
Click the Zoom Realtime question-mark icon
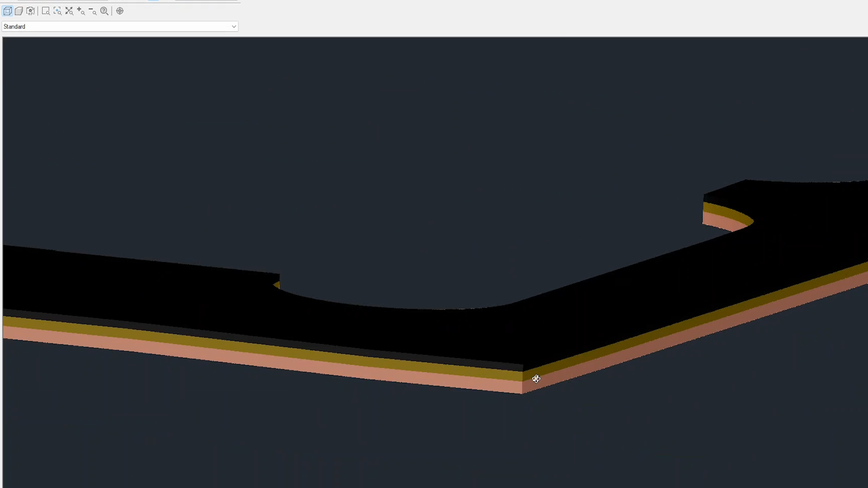pos(104,11)
